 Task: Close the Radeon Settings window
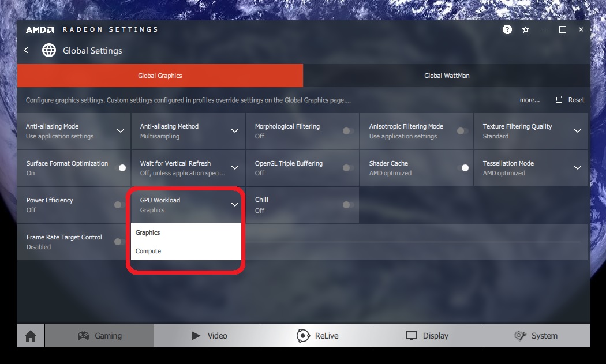click(581, 29)
